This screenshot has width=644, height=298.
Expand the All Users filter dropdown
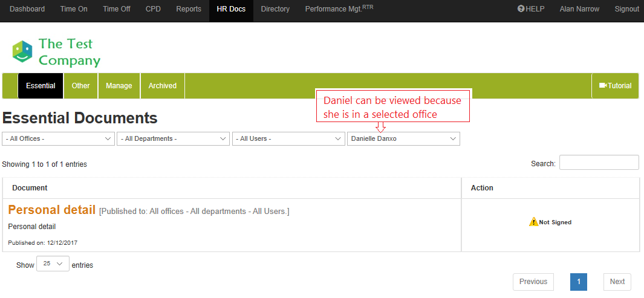point(288,138)
